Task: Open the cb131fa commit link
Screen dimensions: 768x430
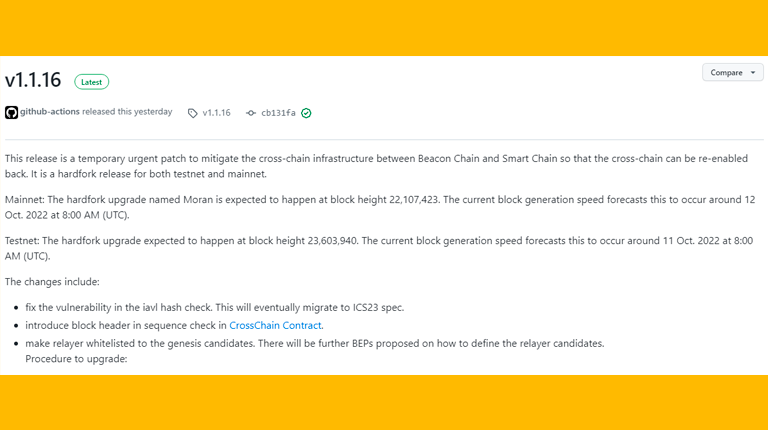Action: pyautogui.click(x=278, y=113)
